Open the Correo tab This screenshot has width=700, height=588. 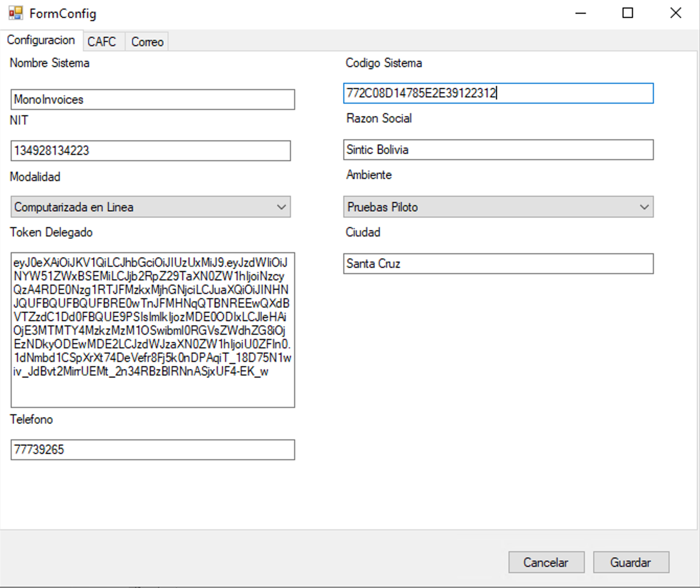pos(147,42)
